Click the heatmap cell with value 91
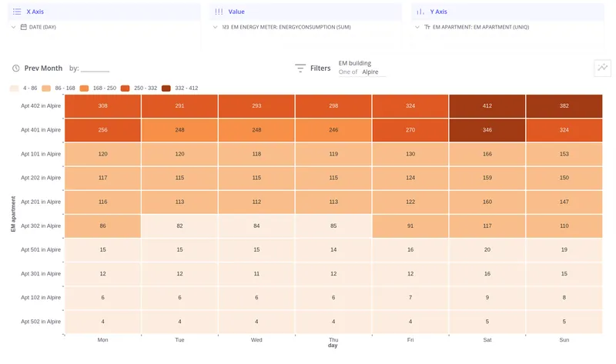The height and width of the screenshot is (364, 616). click(x=410, y=225)
